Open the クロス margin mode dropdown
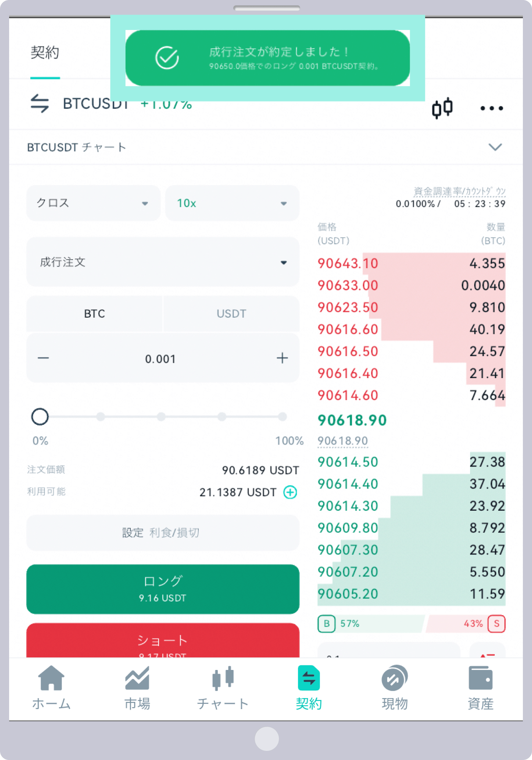This screenshot has height=760, width=532. (93, 203)
